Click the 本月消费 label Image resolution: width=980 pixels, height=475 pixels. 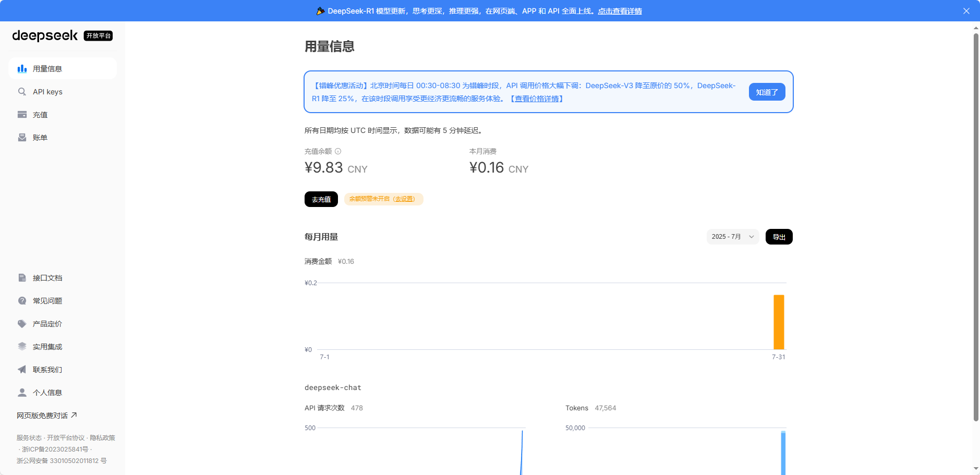(x=483, y=151)
